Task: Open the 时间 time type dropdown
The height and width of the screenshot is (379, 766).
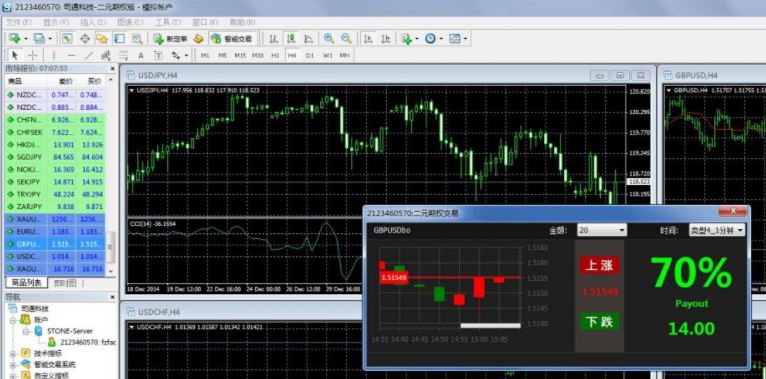Action: tap(717, 230)
